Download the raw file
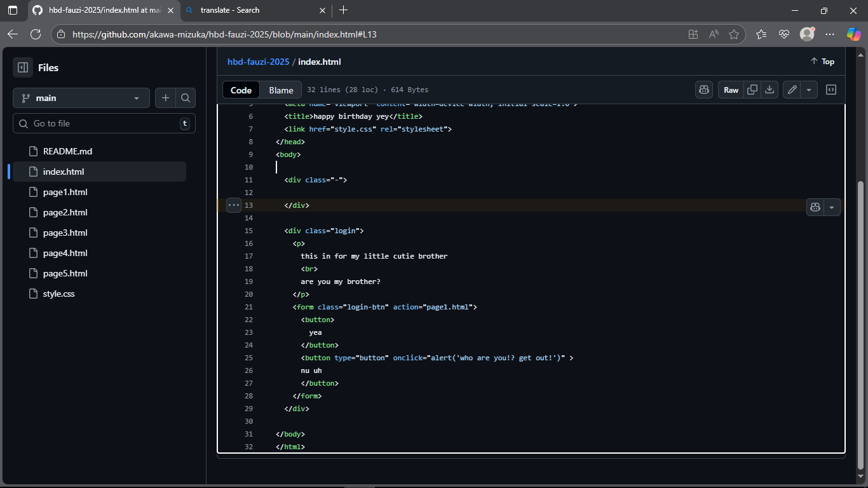Viewport: 868px width, 488px height. coord(770,90)
